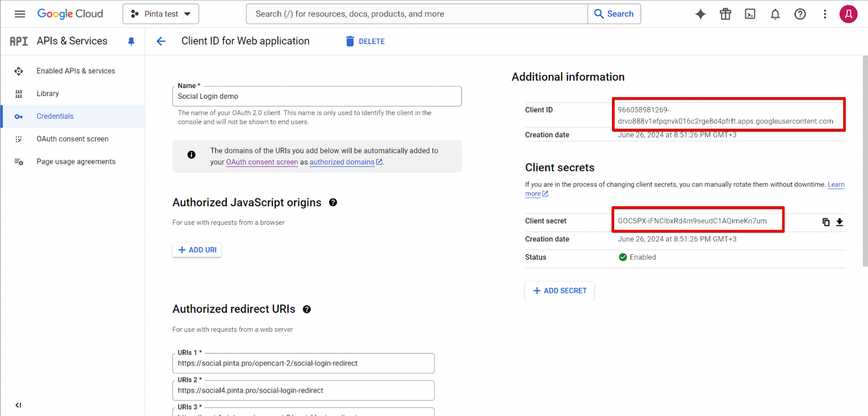Go back with the arrow button

(161, 41)
